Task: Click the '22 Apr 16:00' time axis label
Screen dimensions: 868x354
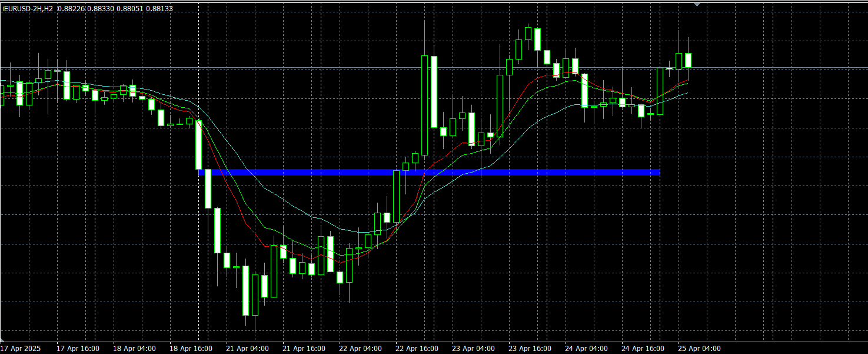Action: pos(417,349)
